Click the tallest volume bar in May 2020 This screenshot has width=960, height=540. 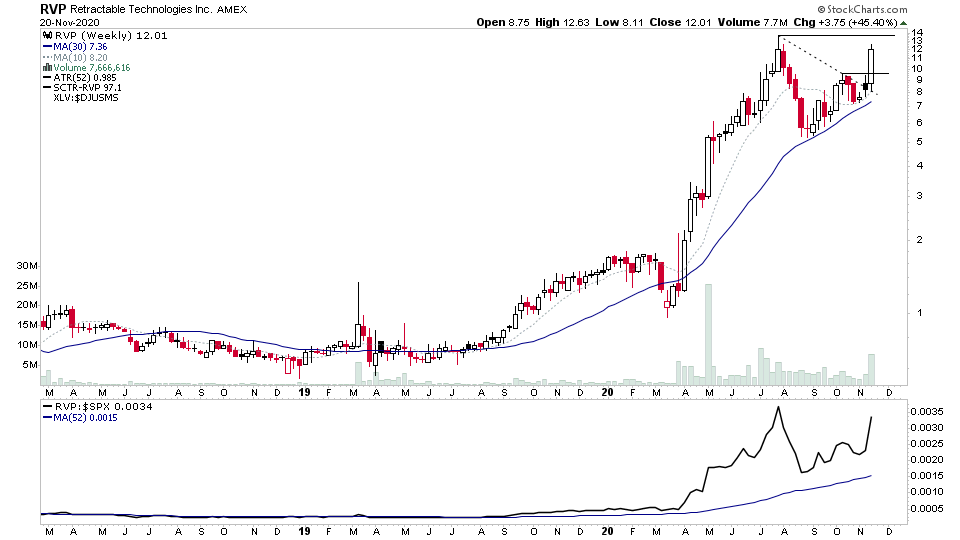708,334
